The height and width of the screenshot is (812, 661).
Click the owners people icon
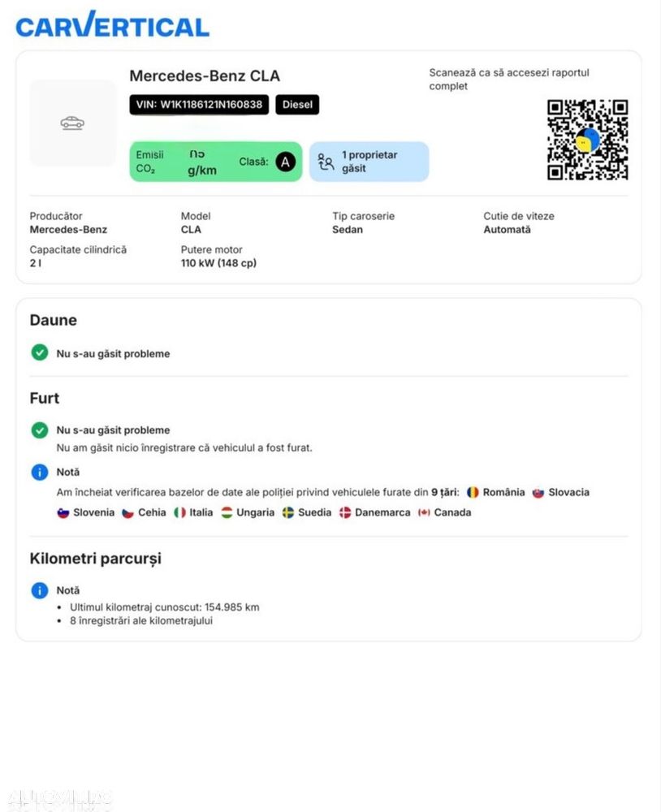(x=326, y=162)
